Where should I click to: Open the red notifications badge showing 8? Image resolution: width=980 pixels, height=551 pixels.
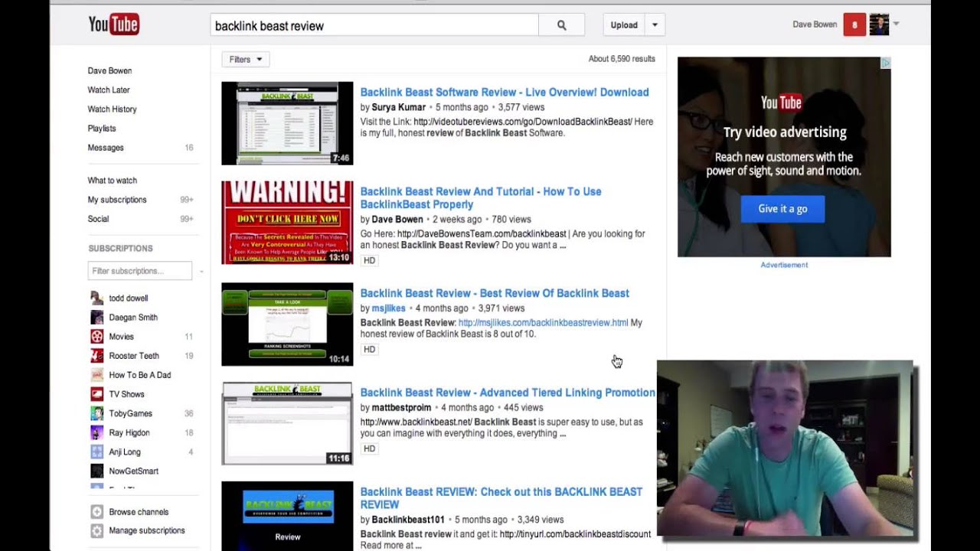(854, 24)
